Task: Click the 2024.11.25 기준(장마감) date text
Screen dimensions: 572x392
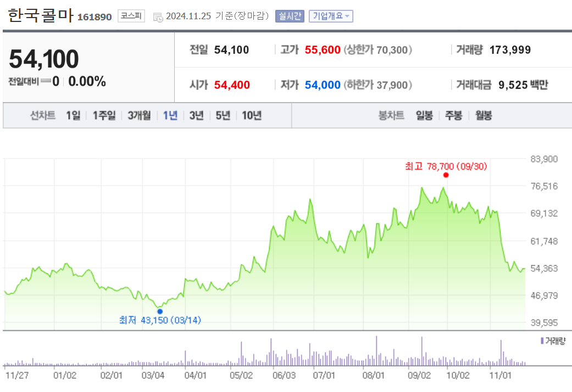Action: pyautogui.click(x=218, y=16)
